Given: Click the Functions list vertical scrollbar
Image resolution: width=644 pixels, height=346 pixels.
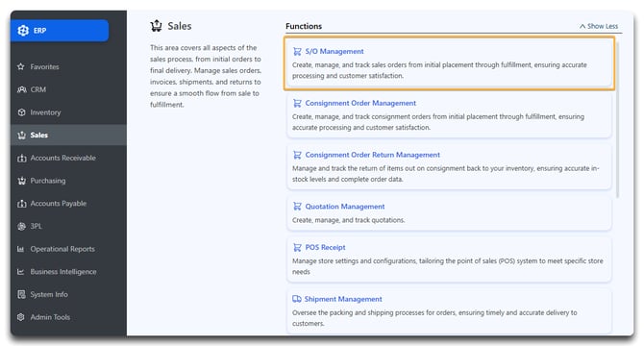Looking at the screenshot, I should click(x=617, y=119).
